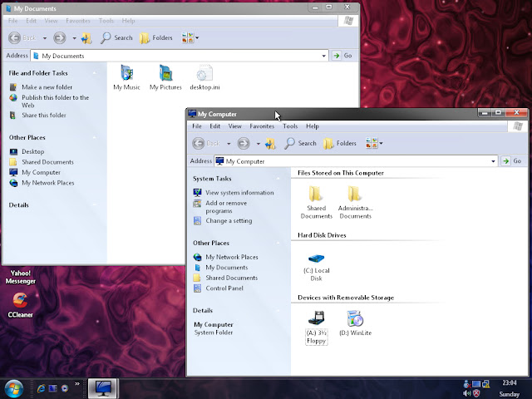Select the desktop.ini file icon
This screenshot has width=532, height=399.
(204, 72)
